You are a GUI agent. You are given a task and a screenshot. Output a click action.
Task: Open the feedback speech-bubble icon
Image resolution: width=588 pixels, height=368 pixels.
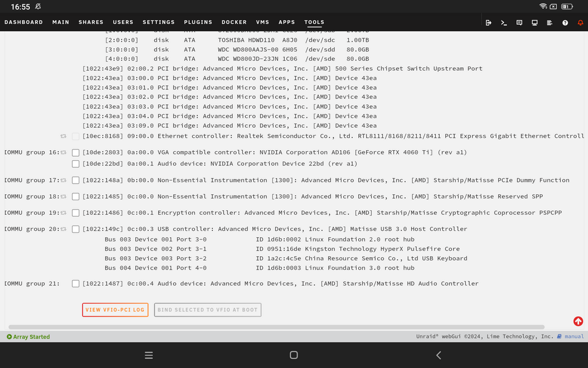pos(519,22)
